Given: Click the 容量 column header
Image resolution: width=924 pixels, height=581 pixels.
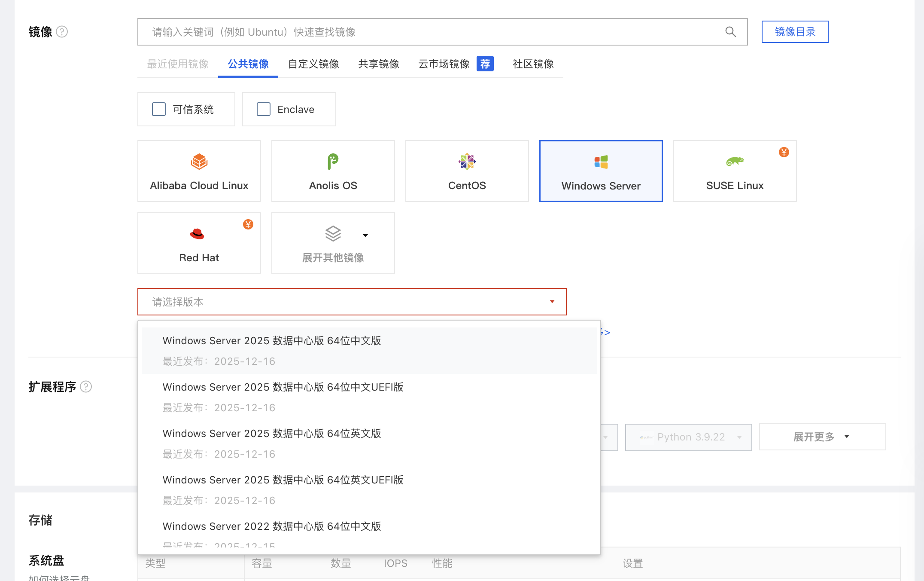Looking at the screenshot, I should (x=262, y=563).
